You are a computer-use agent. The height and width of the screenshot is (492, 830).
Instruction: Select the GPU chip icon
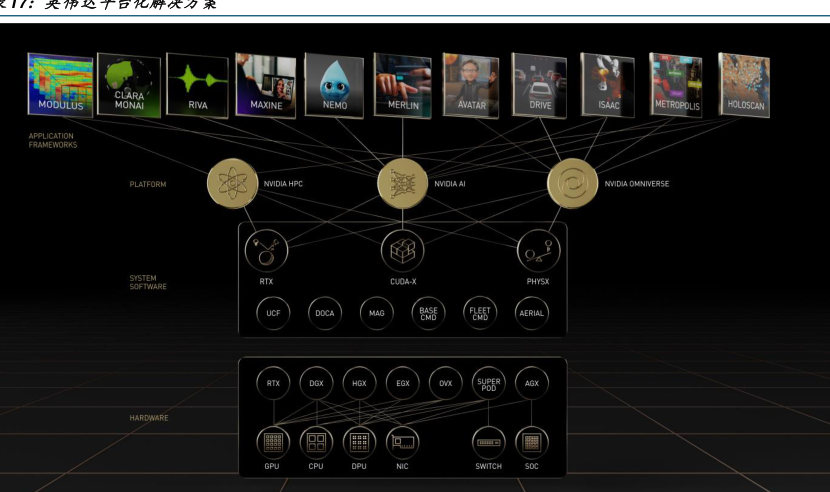coord(274,442)
